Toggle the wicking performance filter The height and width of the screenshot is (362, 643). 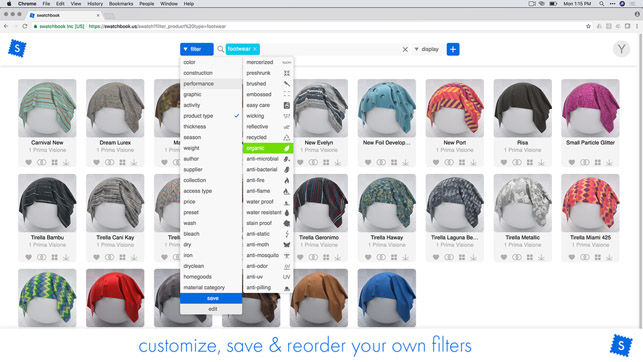coord(268,116)
